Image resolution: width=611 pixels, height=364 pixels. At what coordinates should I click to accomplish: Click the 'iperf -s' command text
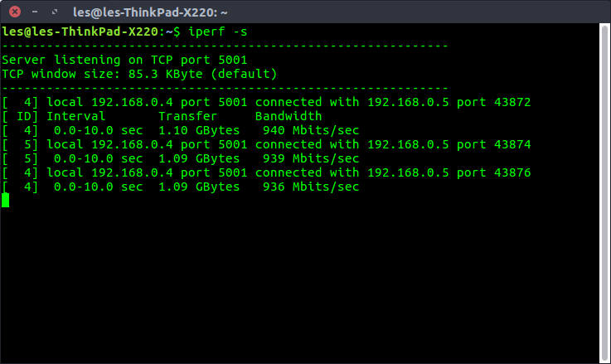coord(216,32)
